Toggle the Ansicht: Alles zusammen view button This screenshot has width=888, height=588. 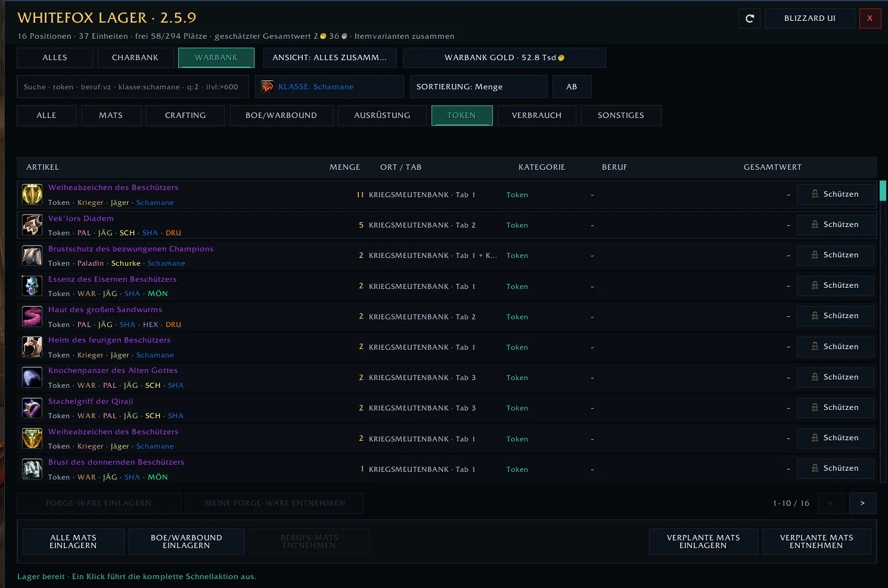click(330, 58)
